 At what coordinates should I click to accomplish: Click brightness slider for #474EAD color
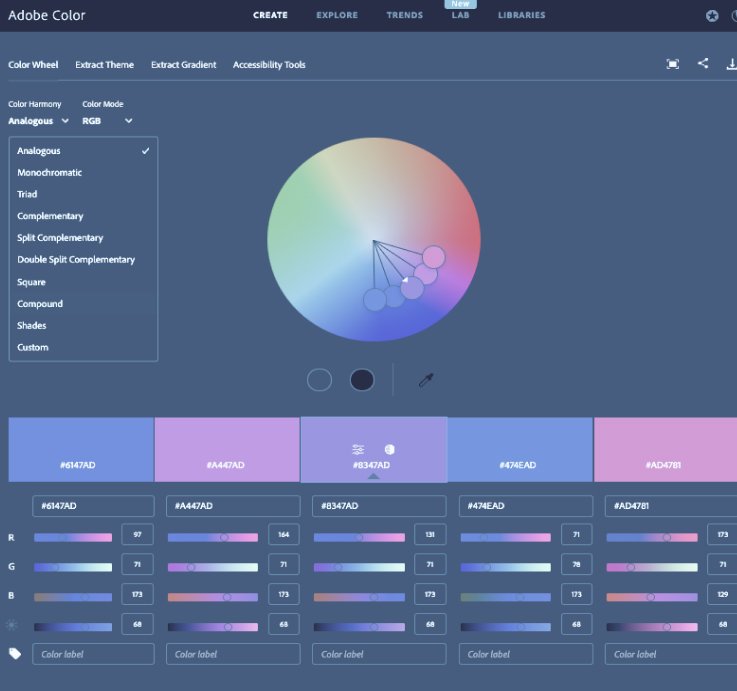(505, 627)
